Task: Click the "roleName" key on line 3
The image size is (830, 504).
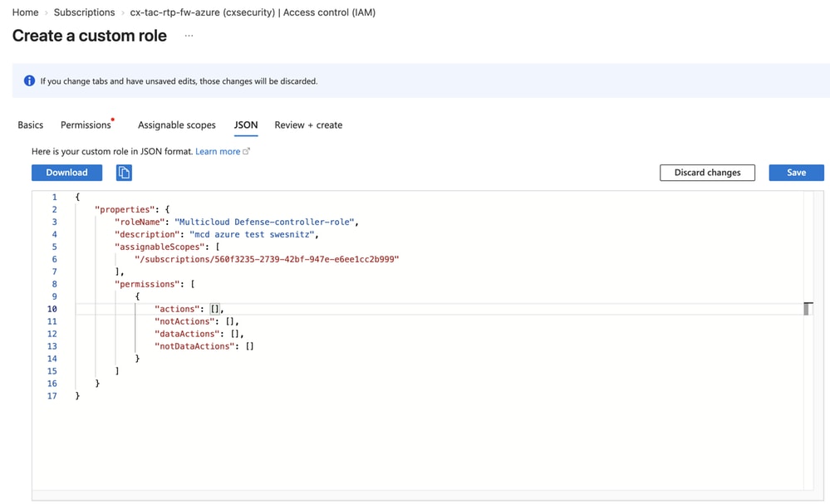Action: tap(140, 222)
